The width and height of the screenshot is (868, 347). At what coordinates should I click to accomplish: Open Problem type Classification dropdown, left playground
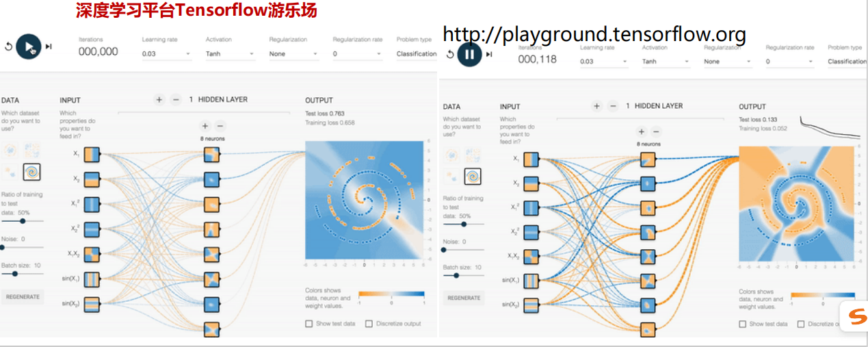tap(417, 53)
